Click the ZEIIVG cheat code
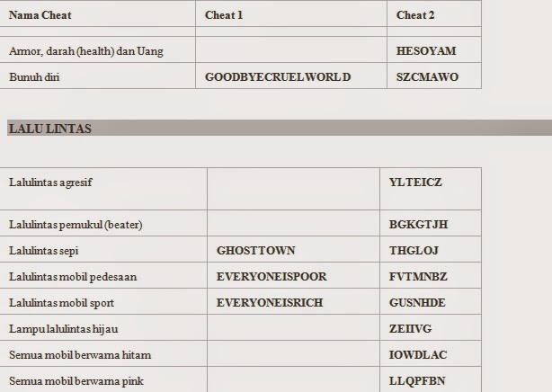The image size is (552, 392). [411, 328]
